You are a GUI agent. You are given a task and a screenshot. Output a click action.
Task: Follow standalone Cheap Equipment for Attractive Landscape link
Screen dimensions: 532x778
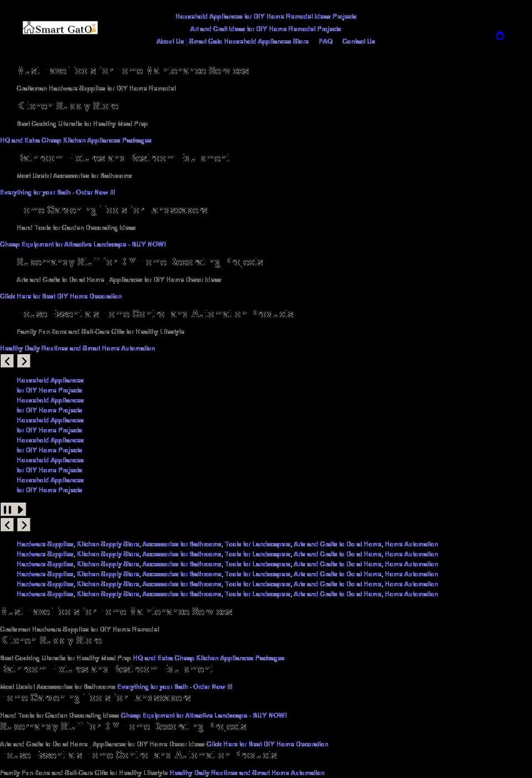tap(83, 244)
